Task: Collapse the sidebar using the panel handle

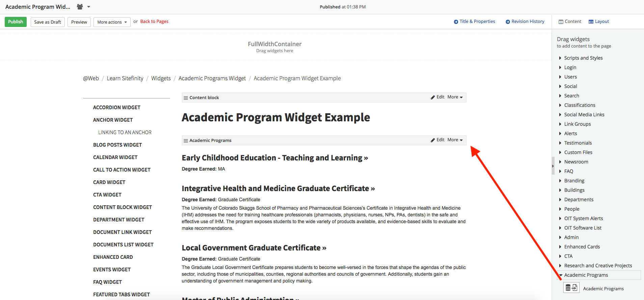Action: (553, 166)
